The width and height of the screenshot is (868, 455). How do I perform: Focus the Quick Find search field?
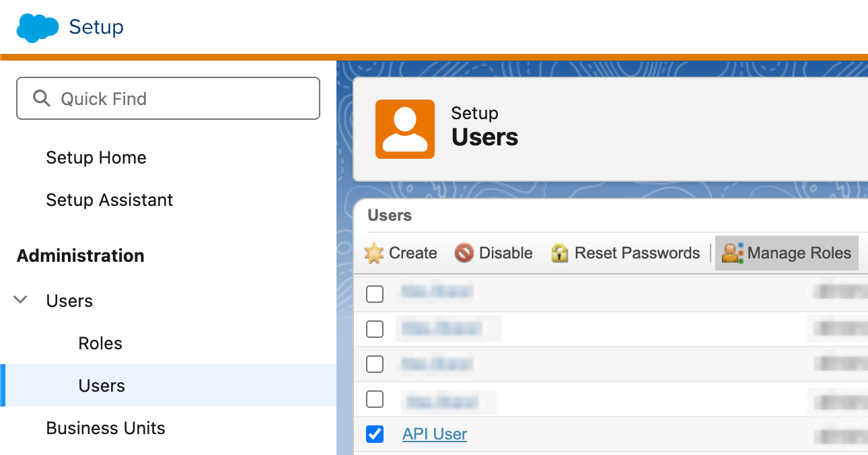point(182,99)
